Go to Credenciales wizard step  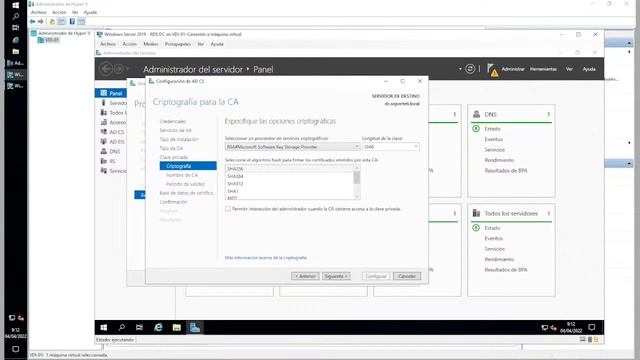point(173,122)
